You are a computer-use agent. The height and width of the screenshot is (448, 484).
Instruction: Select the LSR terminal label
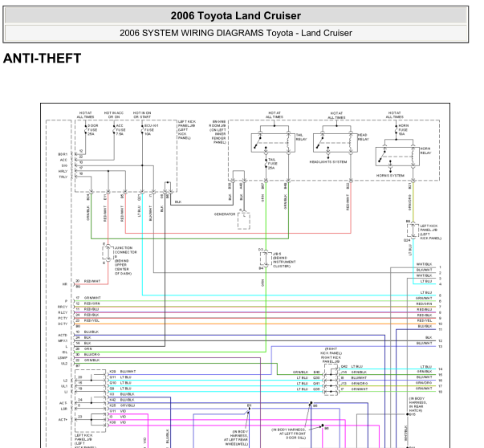pyautogui.click(x=64, y=409)
